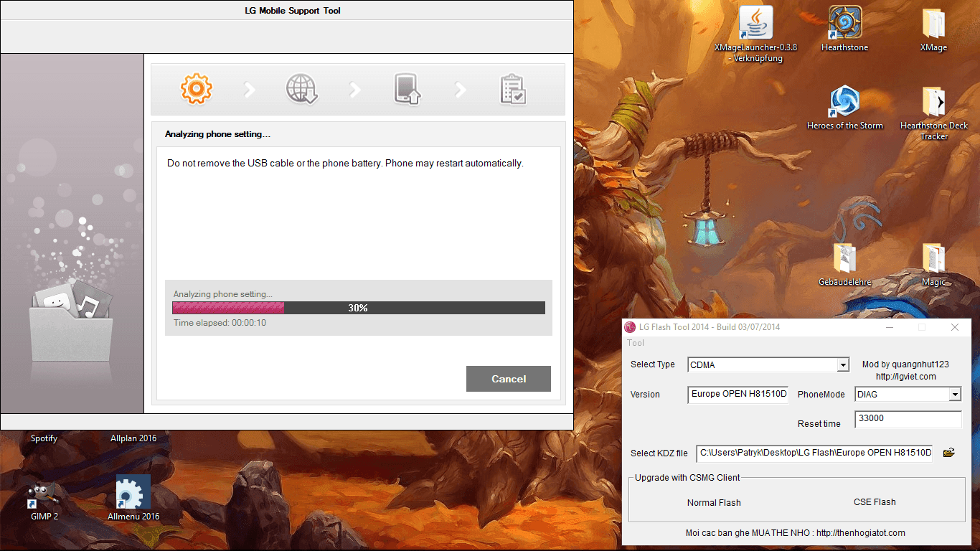The width and height of the screenshot is (980, 551).
Task: Click the 30% analyzing progress bar
Action: point(359,308)
